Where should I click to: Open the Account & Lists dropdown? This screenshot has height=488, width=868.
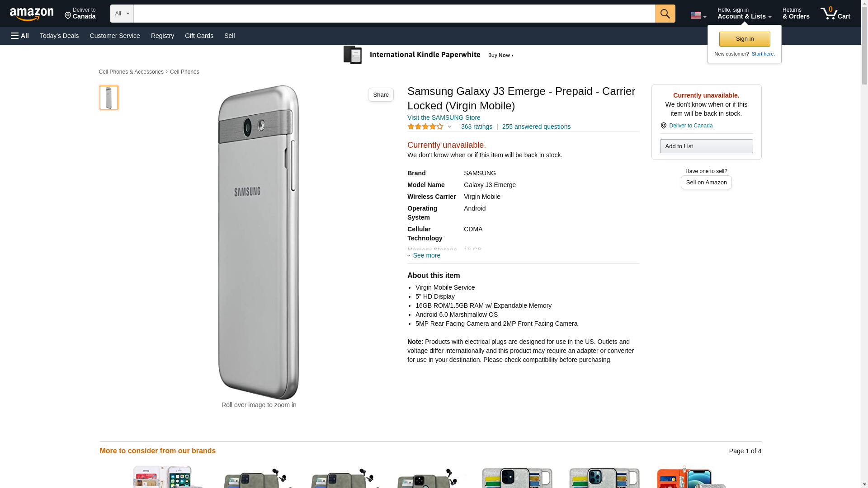coord(744,14)
